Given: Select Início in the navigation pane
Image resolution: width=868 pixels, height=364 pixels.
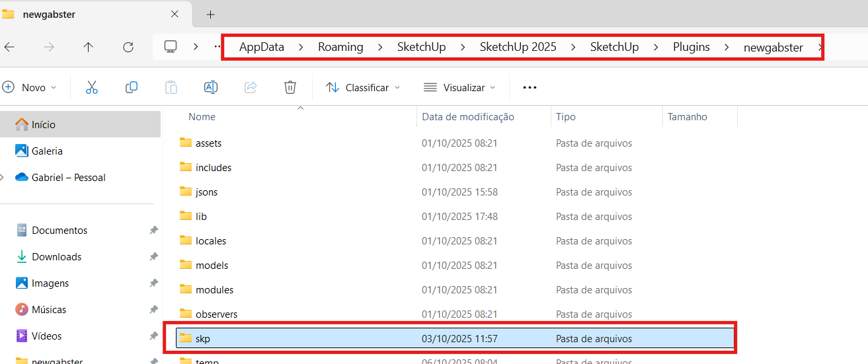Looking at the screenshot, I should (x=44, y=124).
